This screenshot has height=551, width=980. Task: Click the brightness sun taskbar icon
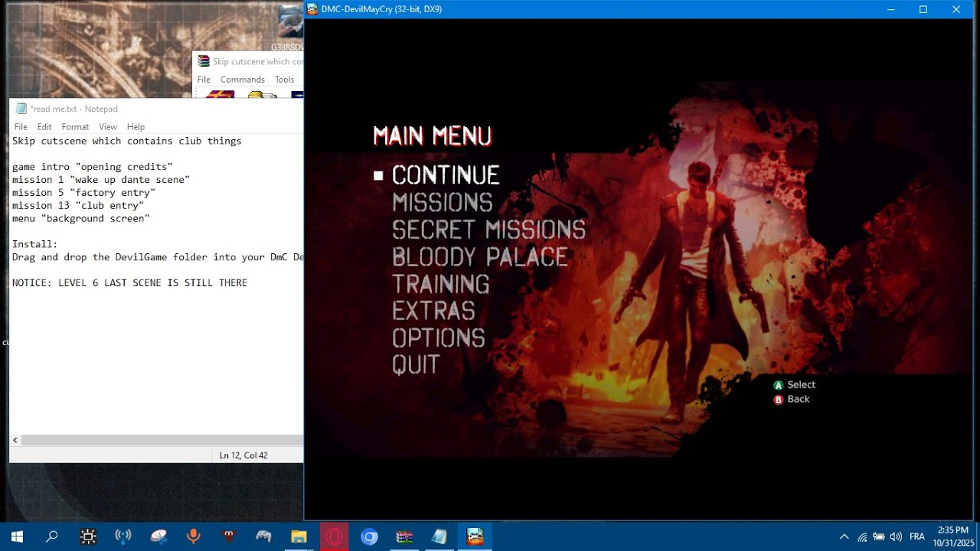click(x=88, y=536)
